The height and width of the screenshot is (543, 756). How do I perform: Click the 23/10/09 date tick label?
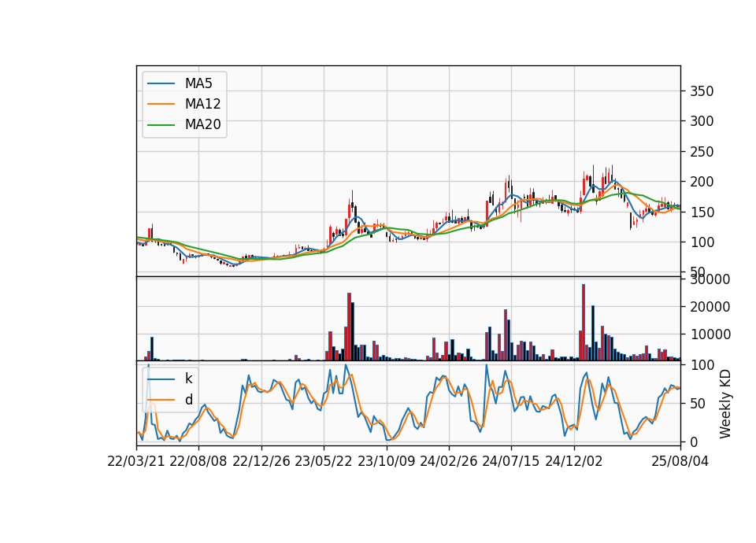386,461
